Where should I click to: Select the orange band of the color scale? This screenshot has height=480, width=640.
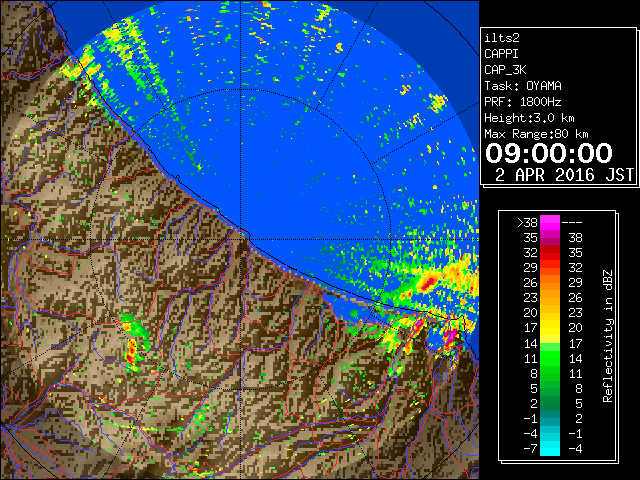click(x=550, y=283)
